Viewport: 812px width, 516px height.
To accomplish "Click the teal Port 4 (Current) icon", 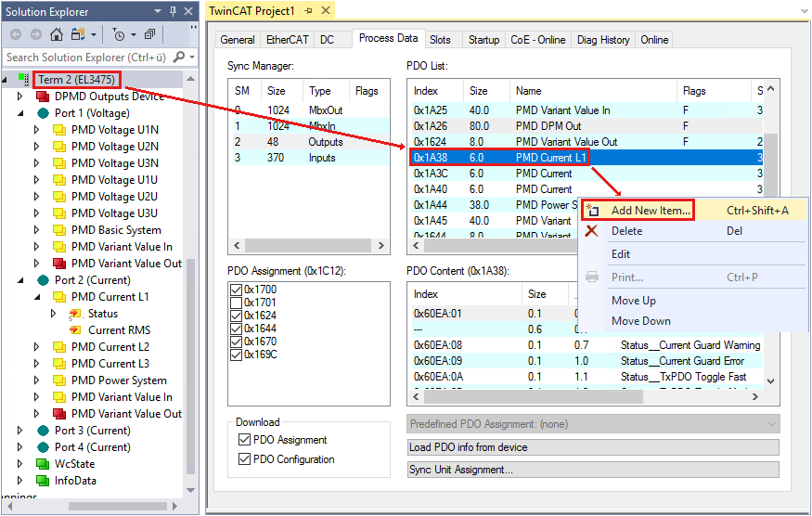I will [43, 447].
